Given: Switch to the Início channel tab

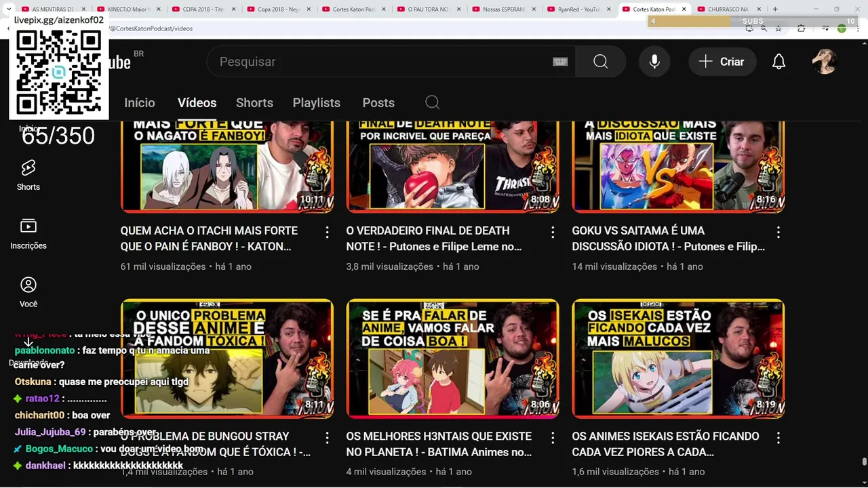Looking at the screenshot, I should tap(140, 103).
